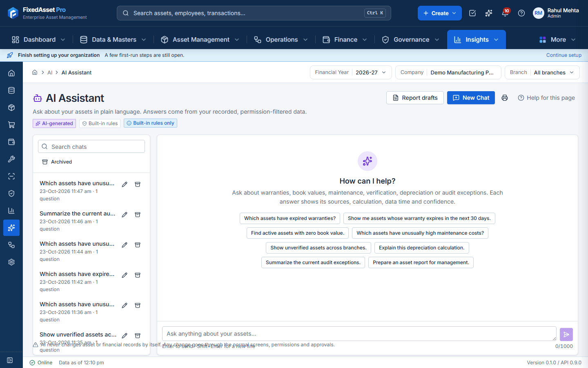588x368 pixels.
Task: Click the breadcrumb home icon
Action: tap(35, 72)
